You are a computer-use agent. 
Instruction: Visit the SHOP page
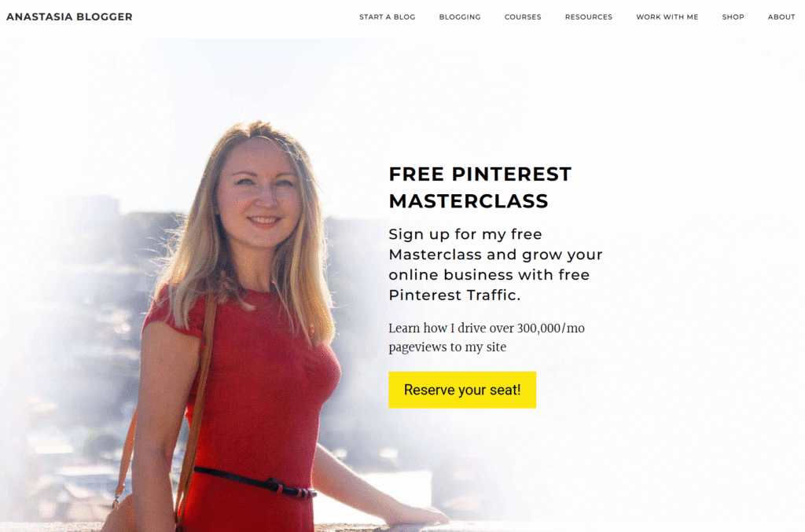[733, 17]
